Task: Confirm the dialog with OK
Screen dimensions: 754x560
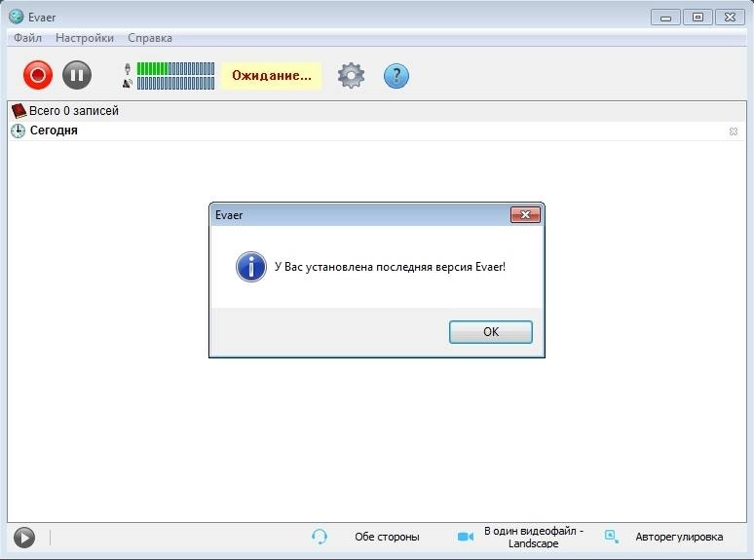Action: point(490,332)
